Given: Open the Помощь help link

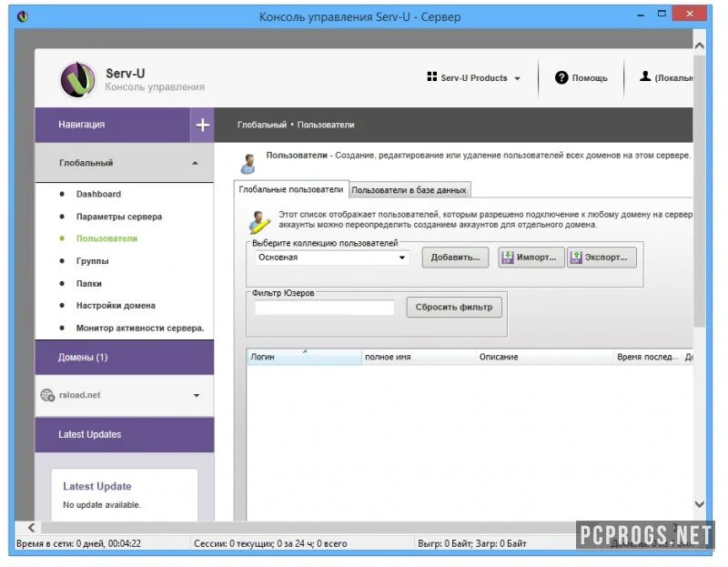Looking at the screenshot, I should tap(581, 78).
